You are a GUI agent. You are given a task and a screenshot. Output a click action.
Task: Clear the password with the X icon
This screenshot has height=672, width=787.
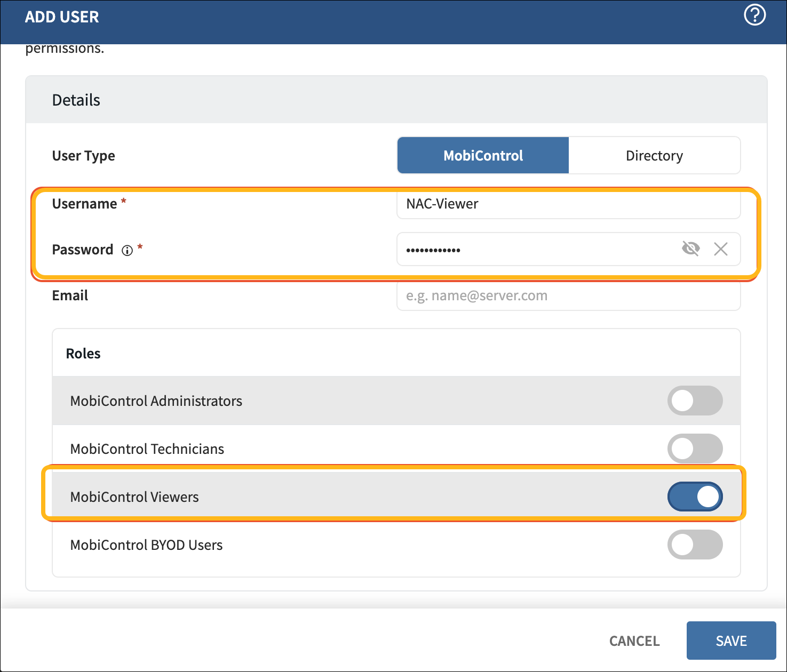(x=720, y=249)
